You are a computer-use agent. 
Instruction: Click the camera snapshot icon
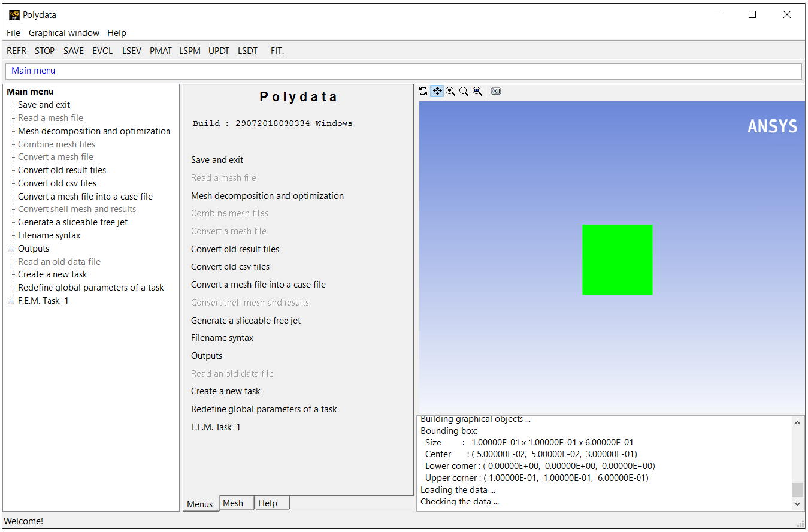click(x=496, y=91)
